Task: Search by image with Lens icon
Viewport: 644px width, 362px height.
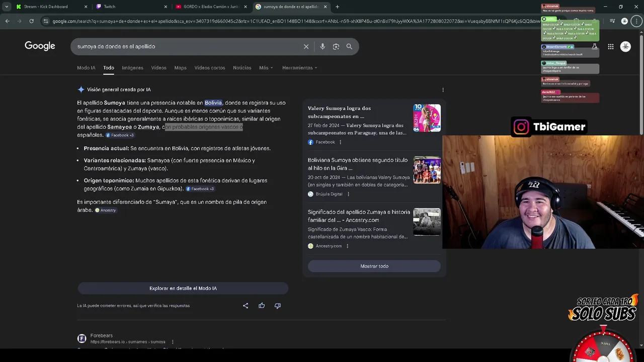Action: click(x=336, y=46)
